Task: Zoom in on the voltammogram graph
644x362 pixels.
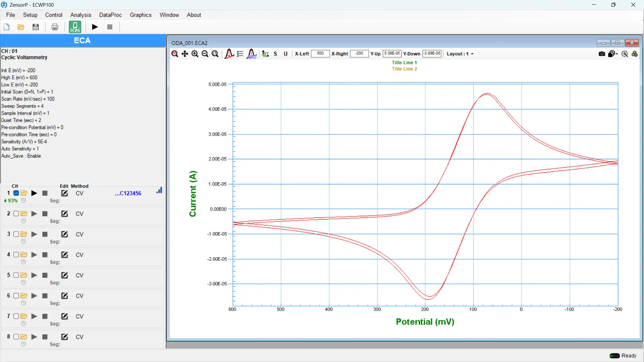Action: (x=195, y=54)
